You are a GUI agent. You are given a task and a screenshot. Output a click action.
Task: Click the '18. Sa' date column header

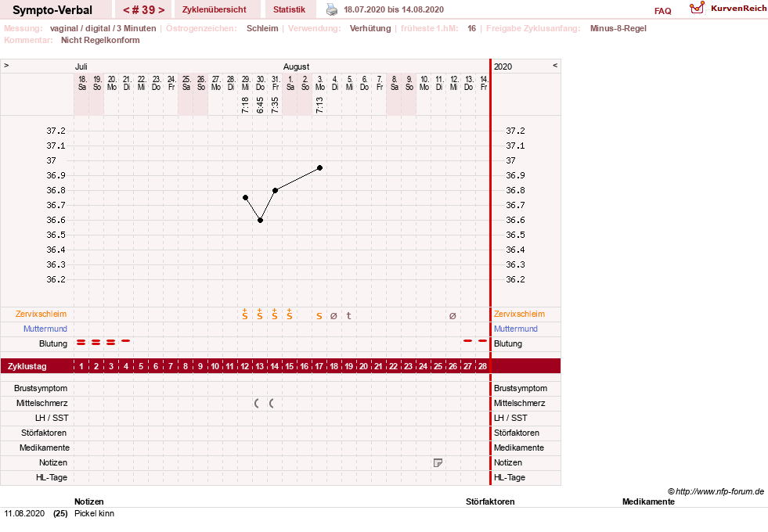click(82, 83)
